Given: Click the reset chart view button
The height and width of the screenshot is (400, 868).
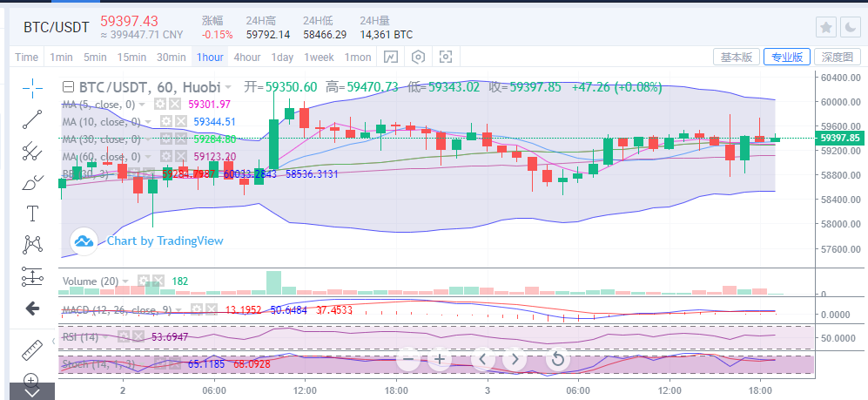Looking at the screenshot, I should [557, 358].
